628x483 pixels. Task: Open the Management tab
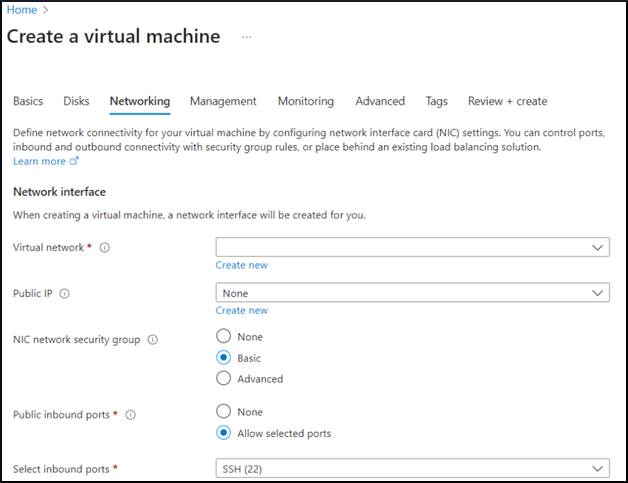[x=223, y=101]
